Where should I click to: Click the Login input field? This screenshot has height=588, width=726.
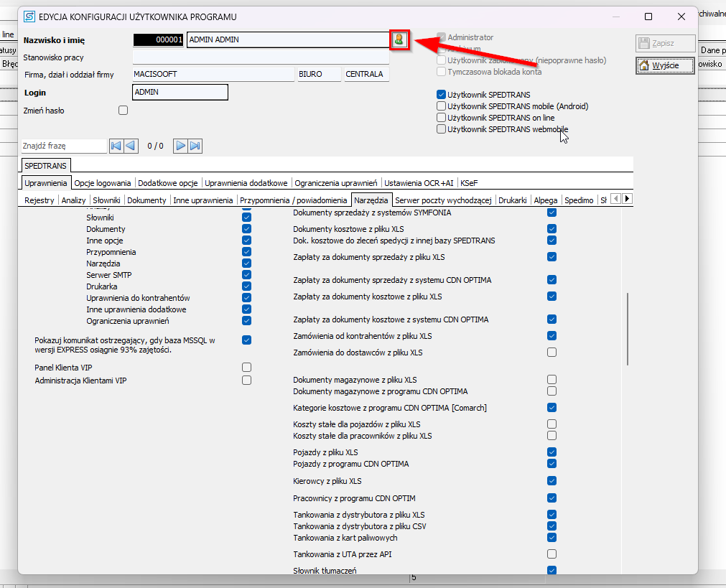pos(180,92)
